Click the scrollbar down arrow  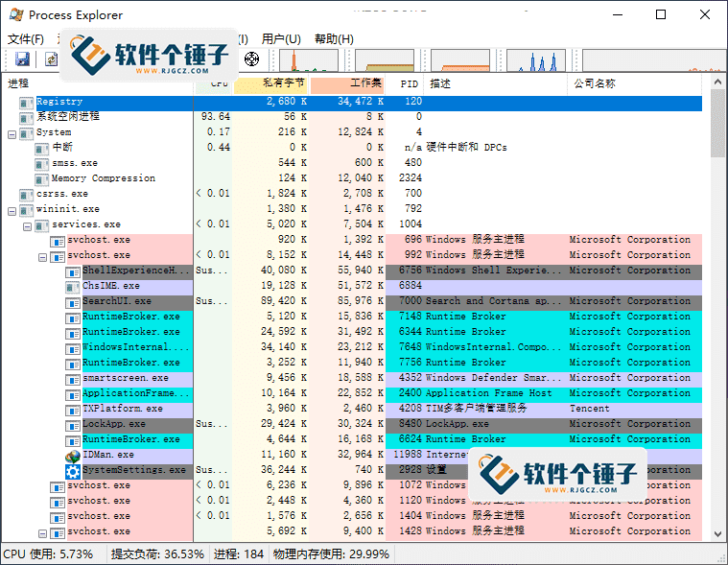click(x=717, y=534)
